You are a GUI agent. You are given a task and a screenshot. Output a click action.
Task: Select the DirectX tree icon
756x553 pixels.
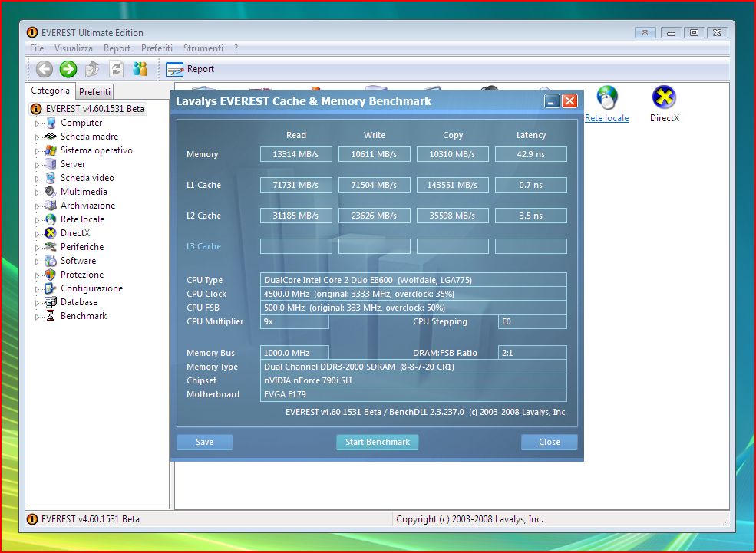(51, 233)
